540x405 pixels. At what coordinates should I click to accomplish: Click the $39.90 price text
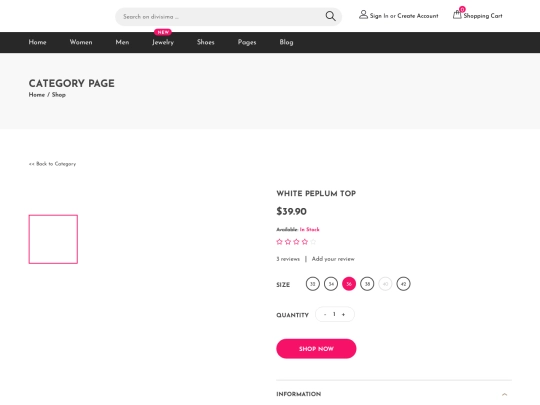291,211
